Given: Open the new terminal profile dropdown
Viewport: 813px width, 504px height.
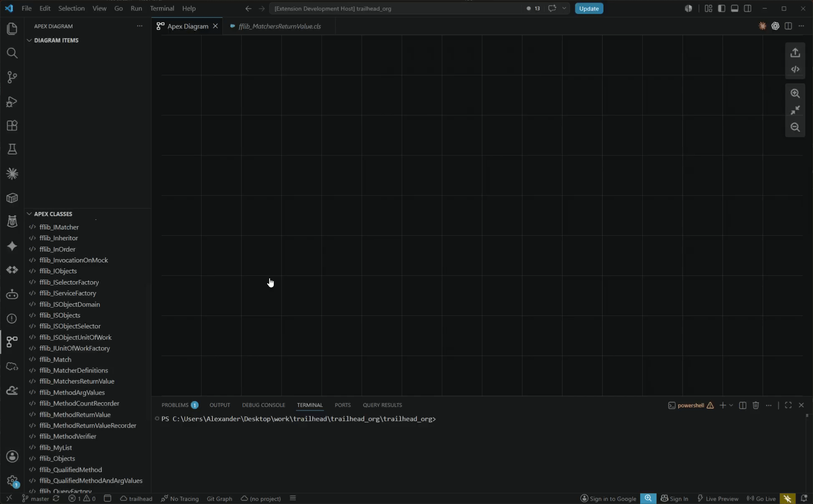Looking at the screenshot, I should click(731, 405).
